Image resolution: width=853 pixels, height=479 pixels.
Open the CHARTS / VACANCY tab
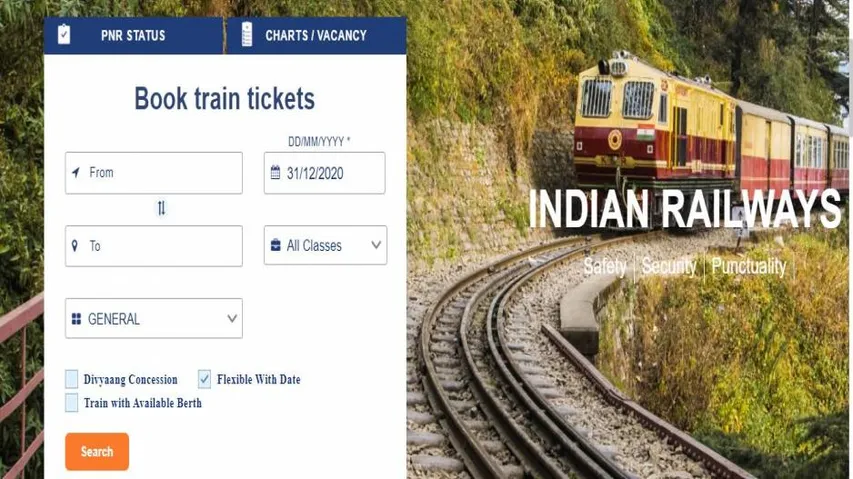click(x=317, y=35)
